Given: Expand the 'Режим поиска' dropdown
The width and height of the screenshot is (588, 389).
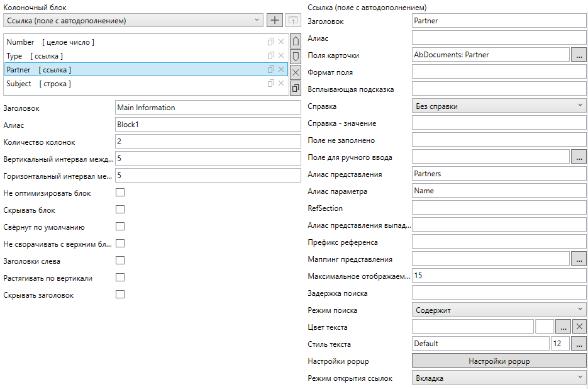Looking at the screenshot, I should [x=499, y=310].
